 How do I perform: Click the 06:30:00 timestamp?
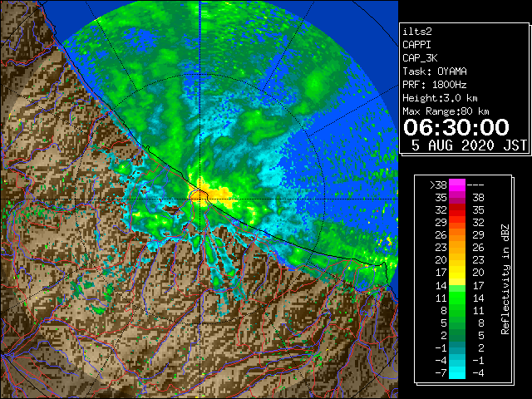point(456,127)
